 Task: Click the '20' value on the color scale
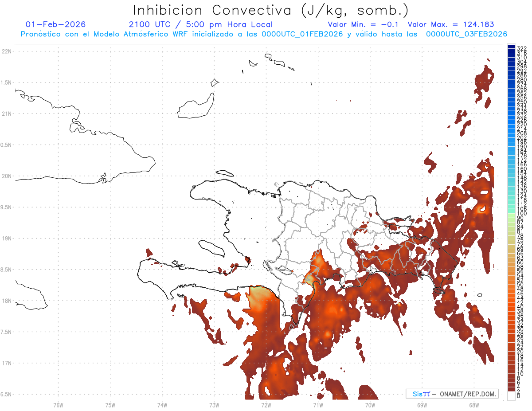(x=520, y=351)
